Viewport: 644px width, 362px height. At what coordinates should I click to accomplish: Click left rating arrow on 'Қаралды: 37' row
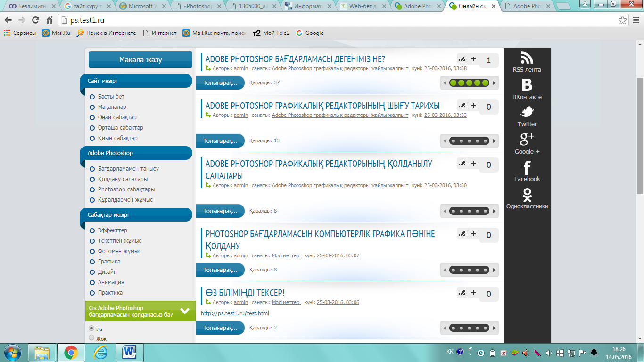[445, 83]
